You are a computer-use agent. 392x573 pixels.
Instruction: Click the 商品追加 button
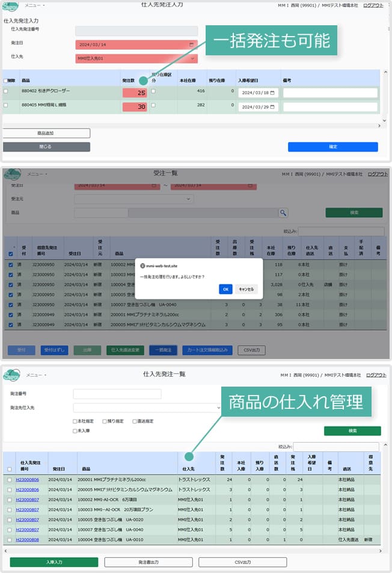click(46, 133)
